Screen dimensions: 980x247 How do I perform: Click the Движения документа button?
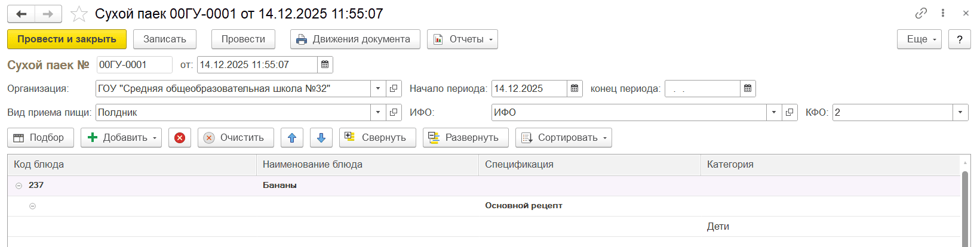(x=355, y=39)
